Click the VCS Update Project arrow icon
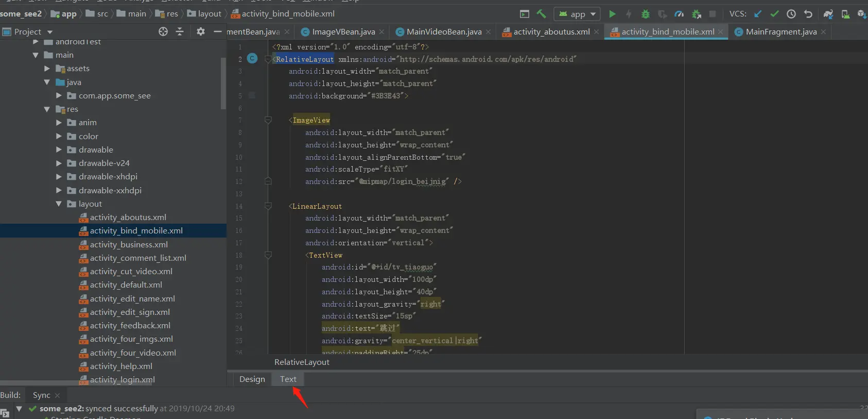Viewport: 868px width, 419px height. [x=758, y=14]
